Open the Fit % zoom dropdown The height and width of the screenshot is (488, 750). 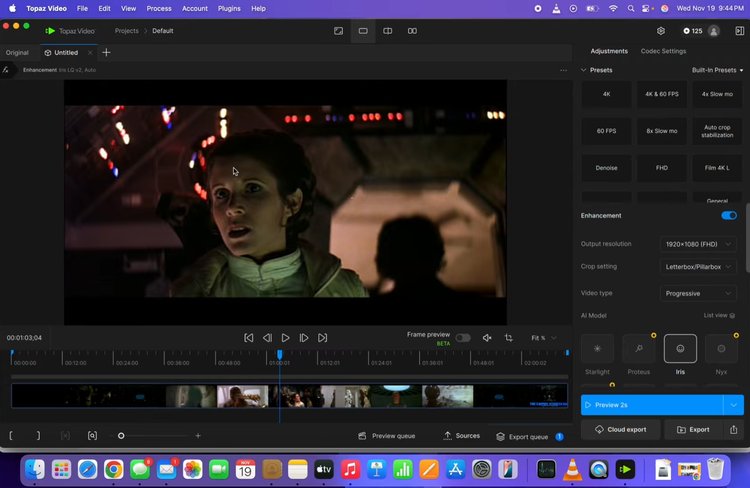[543, 338]
